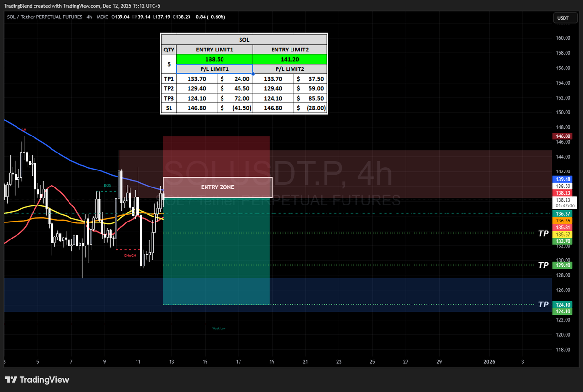
Task: Click the ENTRY LIMIT2 column header
Action: (x=290, y=49)
